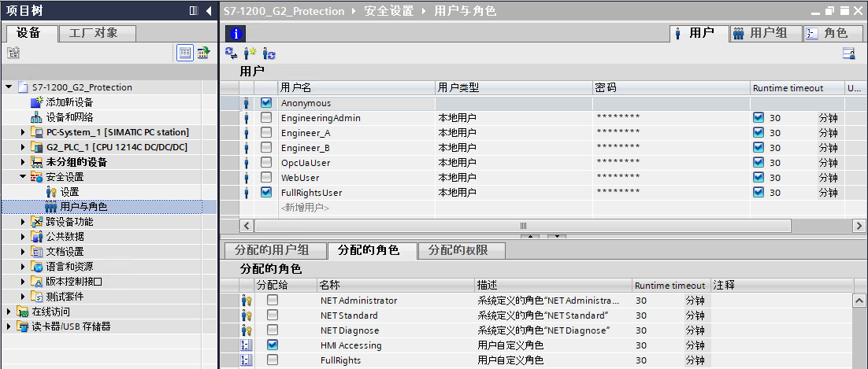Click the <新增用户> entry
The height and width of the screenshot is (369, 868).
[305, 208]
